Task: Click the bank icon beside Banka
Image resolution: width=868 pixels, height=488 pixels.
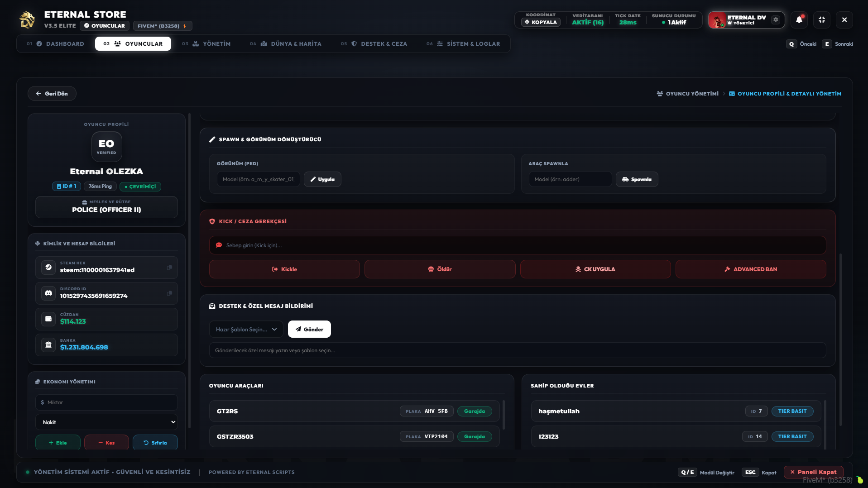Action: click(48, 345)
